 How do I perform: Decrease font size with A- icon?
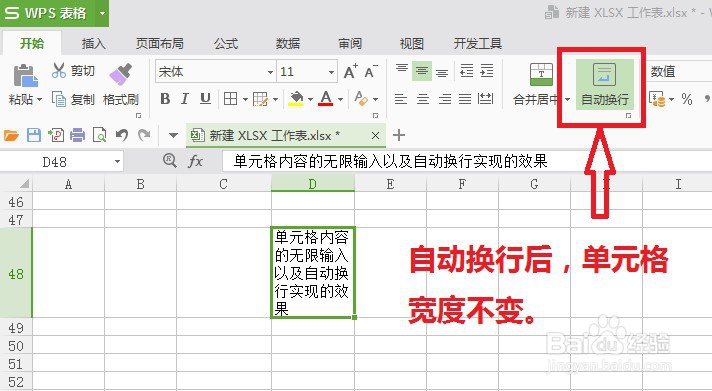coord(371,71)
